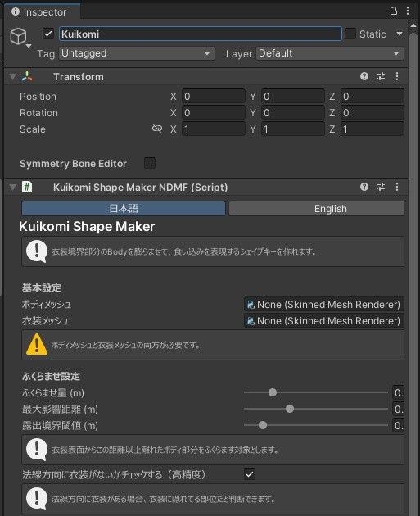Screen dimensions: 420x516
Task: Click the 衣装メッシュ Skinned Mesh Renderer field
Action: click(324, 321)
